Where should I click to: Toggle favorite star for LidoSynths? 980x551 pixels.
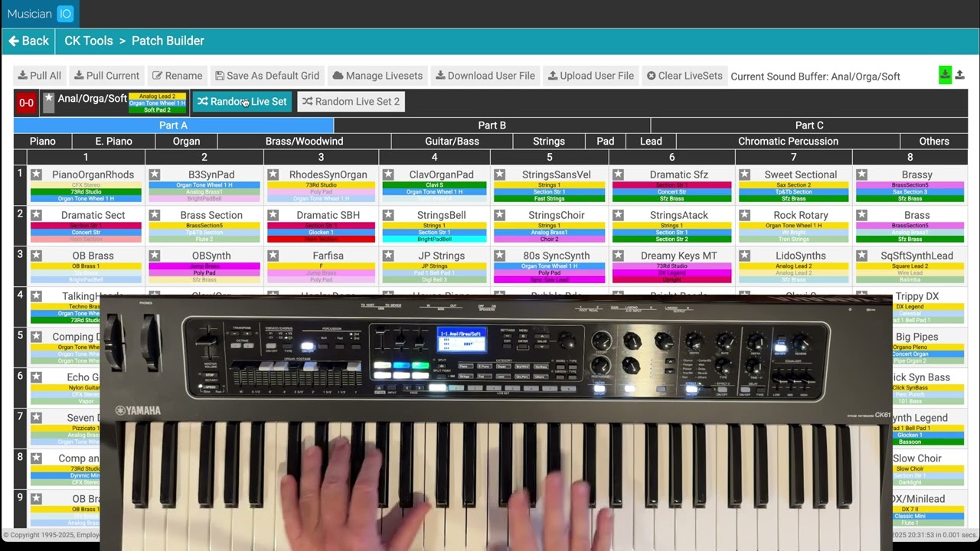744,256
